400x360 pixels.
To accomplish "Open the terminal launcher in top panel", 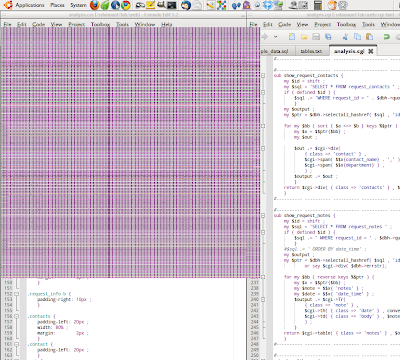I will tap(172, 5).
